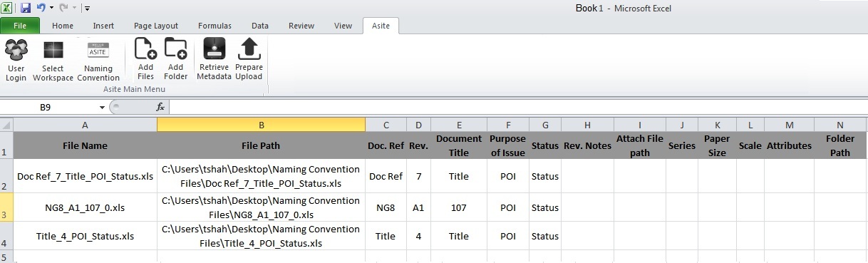Screen dimensions: 868x263
Task: Click the formula bar input field
Action: point(518,107)
